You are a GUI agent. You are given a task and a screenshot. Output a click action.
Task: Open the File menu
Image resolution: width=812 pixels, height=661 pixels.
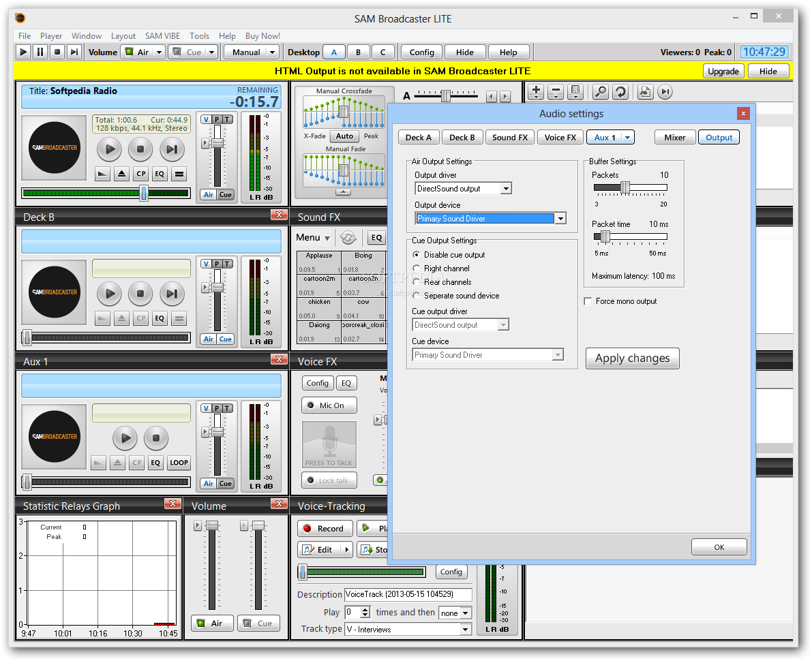pyautogui.click(x=25, y=35)
